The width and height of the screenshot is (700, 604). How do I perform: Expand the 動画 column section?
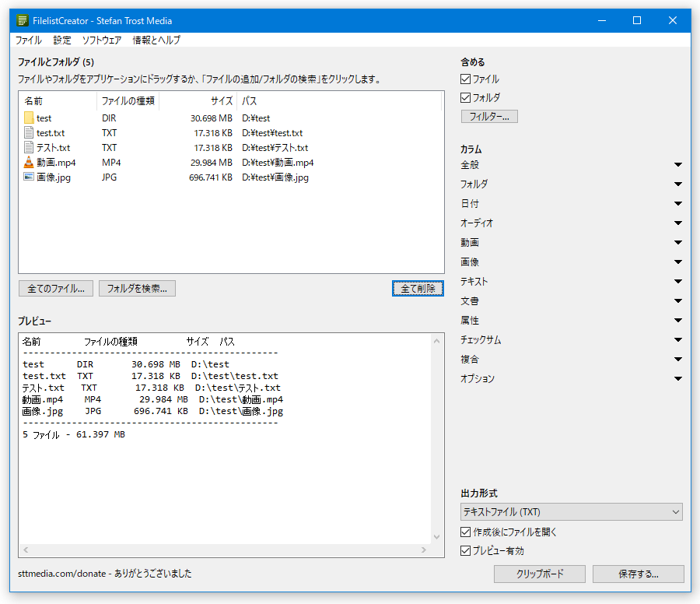[678, 243]
